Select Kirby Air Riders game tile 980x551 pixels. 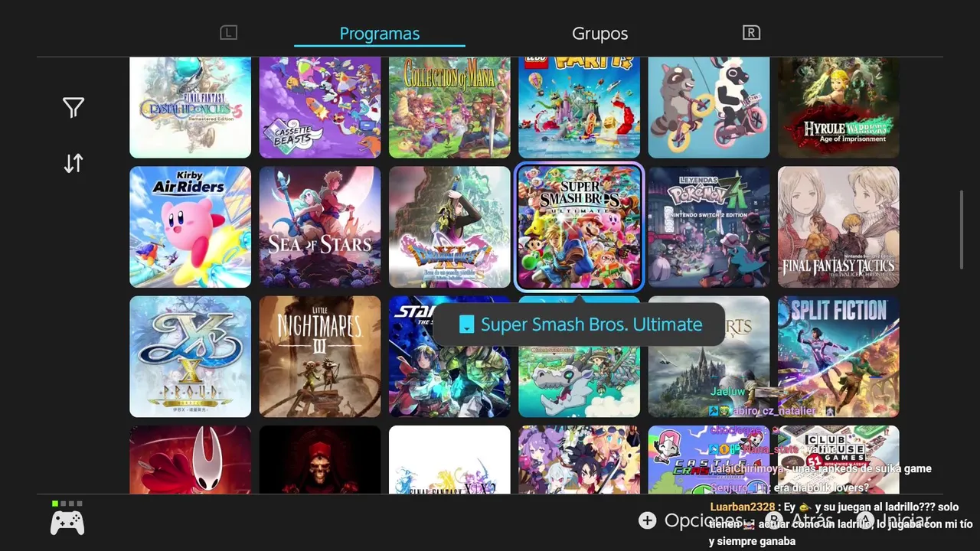(191, 227)
